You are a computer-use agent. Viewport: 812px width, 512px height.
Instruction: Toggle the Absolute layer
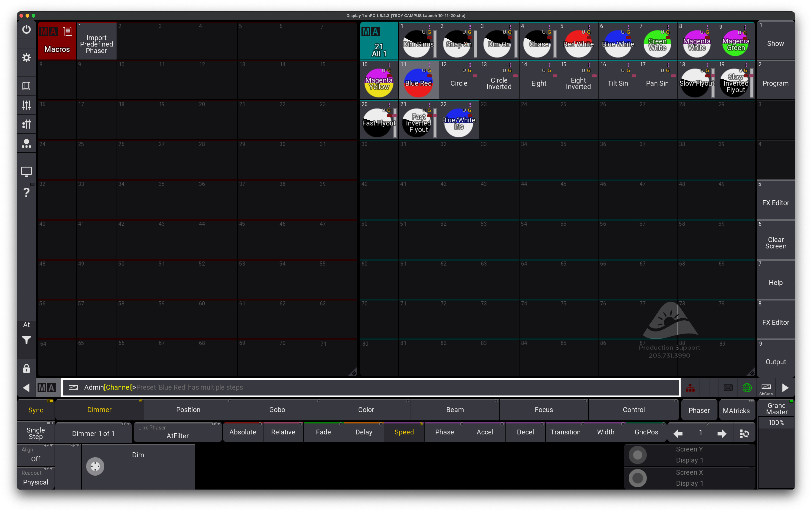243,432
